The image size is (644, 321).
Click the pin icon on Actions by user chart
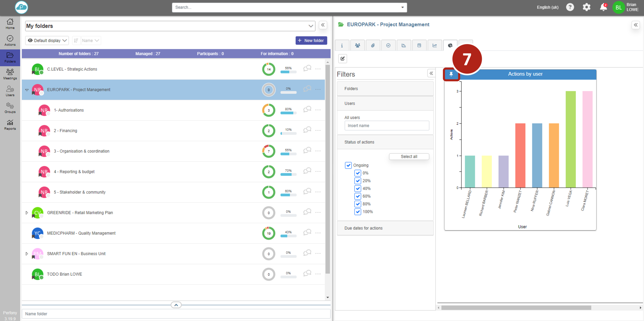coord(451,74)
